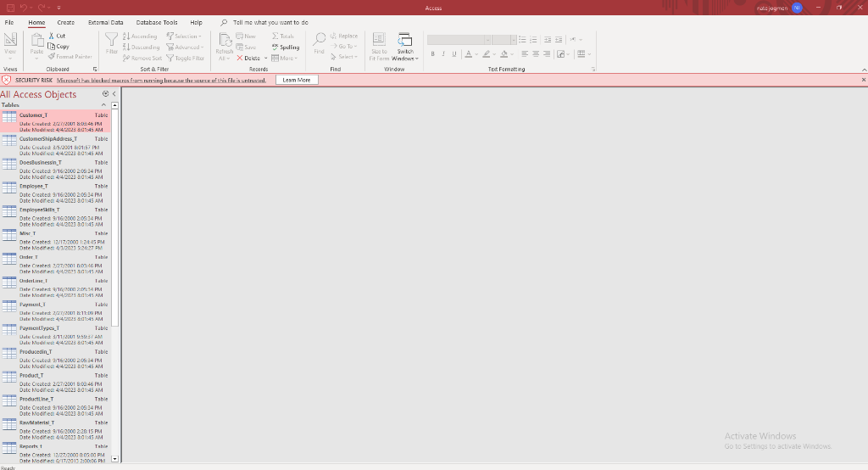
Task: Click the Cut scissors icon
Action: pyautogui.click(x=52, y=36)
